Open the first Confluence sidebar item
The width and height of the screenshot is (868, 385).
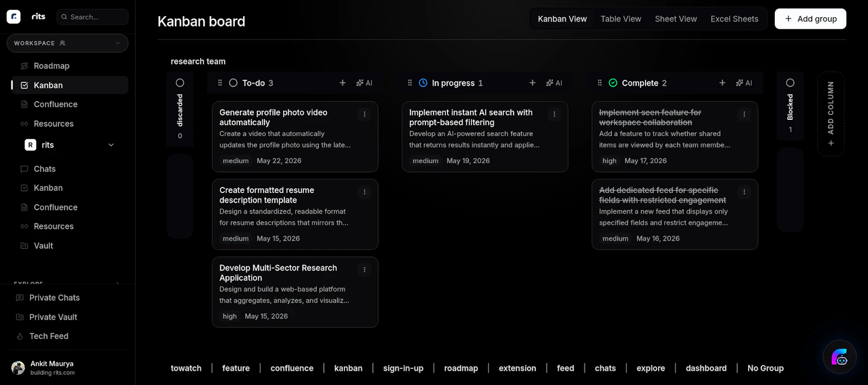[x=69, y=105]
